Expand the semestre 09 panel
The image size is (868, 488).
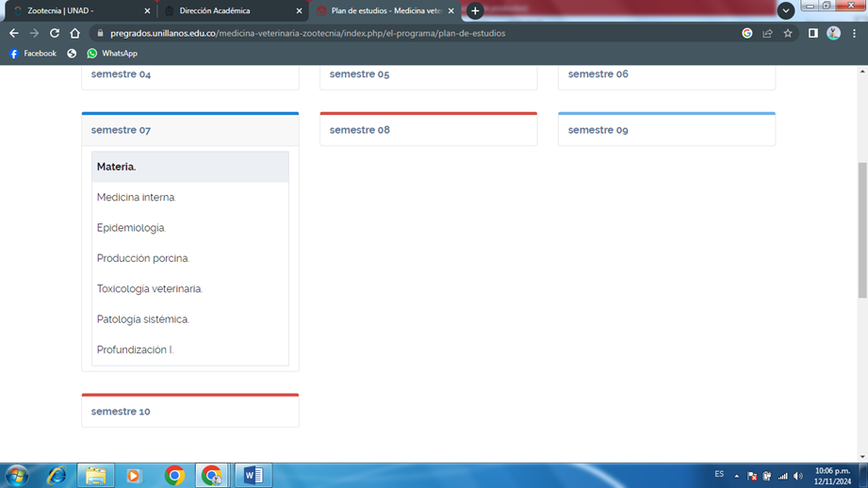coord(598,130)
